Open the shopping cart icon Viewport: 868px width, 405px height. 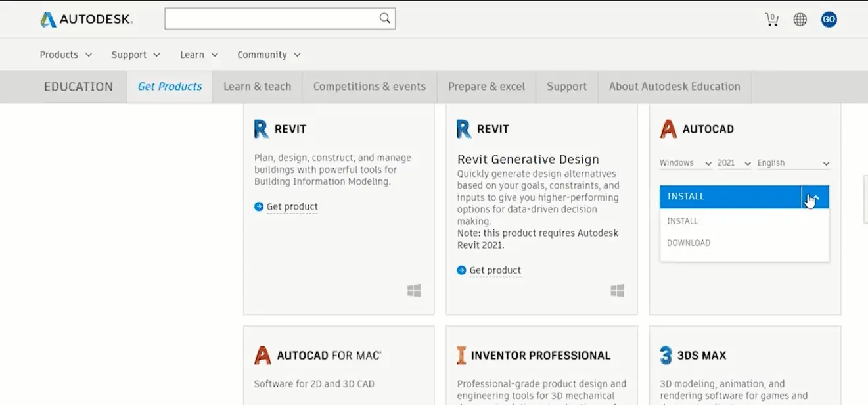pos(771,19)
